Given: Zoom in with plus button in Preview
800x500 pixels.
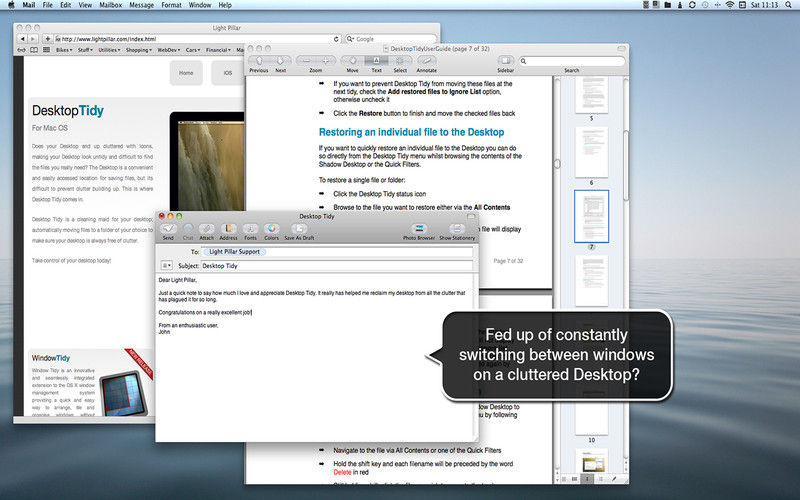Looking at the screenshot, I should [x=326, y=61].
